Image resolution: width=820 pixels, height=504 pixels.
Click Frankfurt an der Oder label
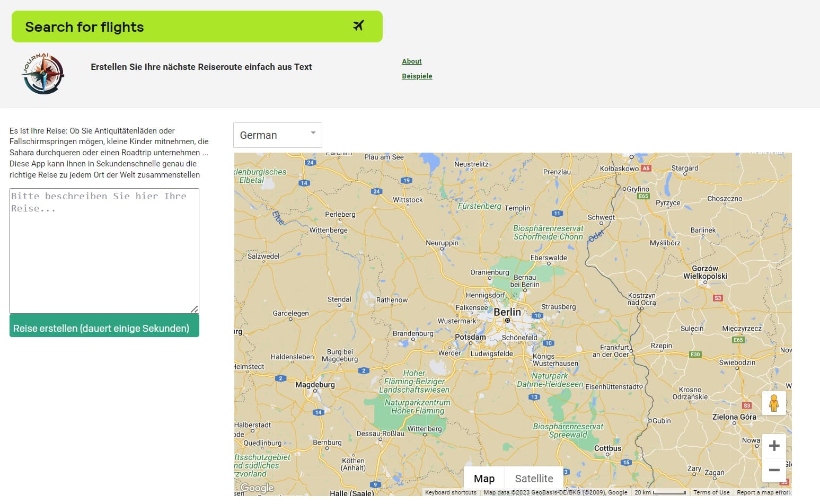pyautogui.click(x=611, y=351)
